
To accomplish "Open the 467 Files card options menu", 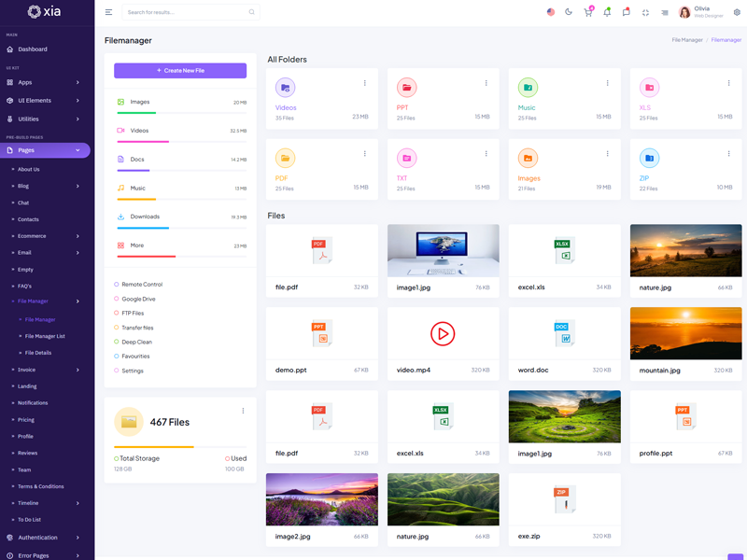I will pyautogui.click(x=243, y=411).
